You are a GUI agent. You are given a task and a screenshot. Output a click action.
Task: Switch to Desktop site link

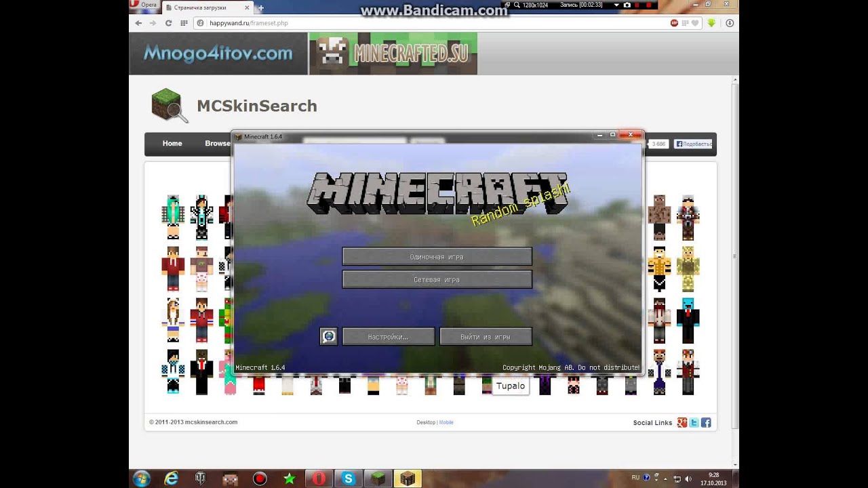pyautogui.click(x=426, y=422)
